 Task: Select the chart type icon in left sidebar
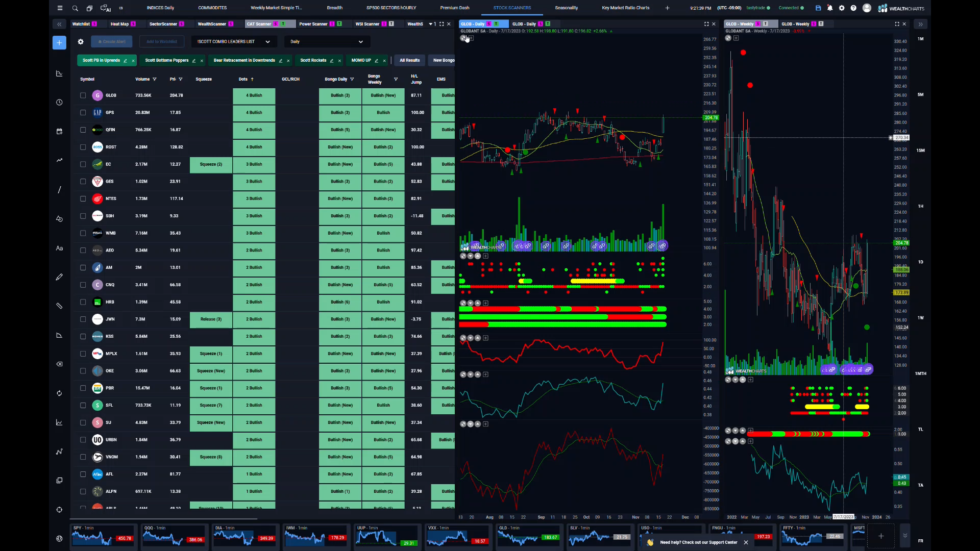(59, 73)
